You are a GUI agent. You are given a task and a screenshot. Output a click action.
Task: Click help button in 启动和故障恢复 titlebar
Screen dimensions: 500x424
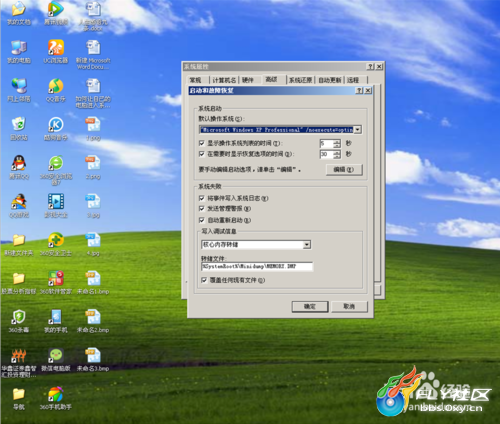[359, 91]
